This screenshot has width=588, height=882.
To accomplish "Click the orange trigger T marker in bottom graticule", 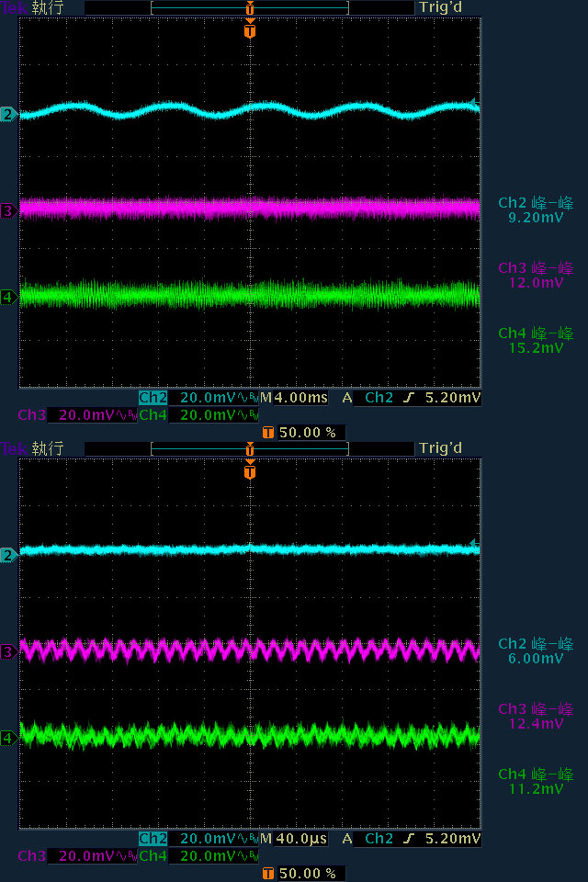I will [250, 470].
